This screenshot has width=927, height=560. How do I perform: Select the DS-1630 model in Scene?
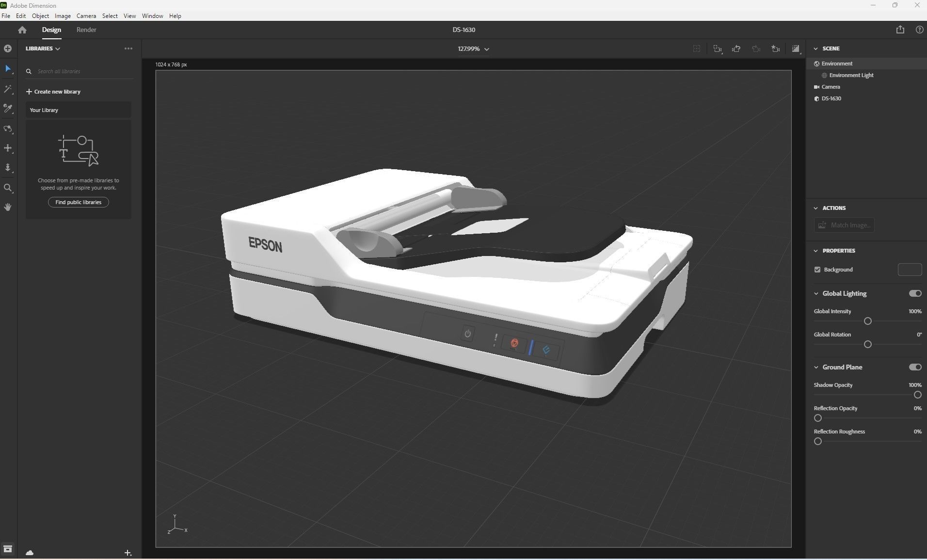[x=866, y=98]
